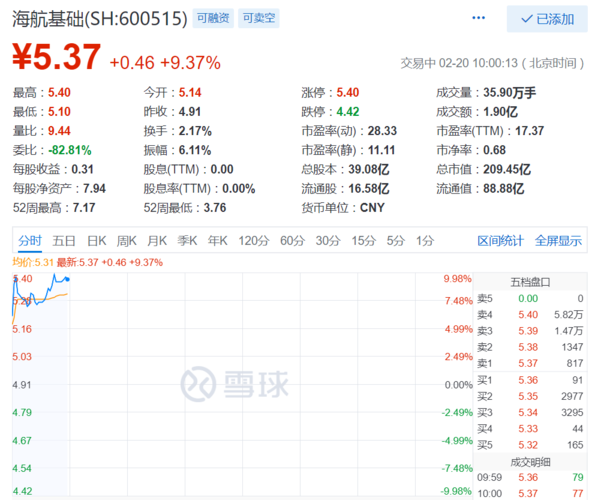Click the 卖5 order book row

tap(530, 299)
